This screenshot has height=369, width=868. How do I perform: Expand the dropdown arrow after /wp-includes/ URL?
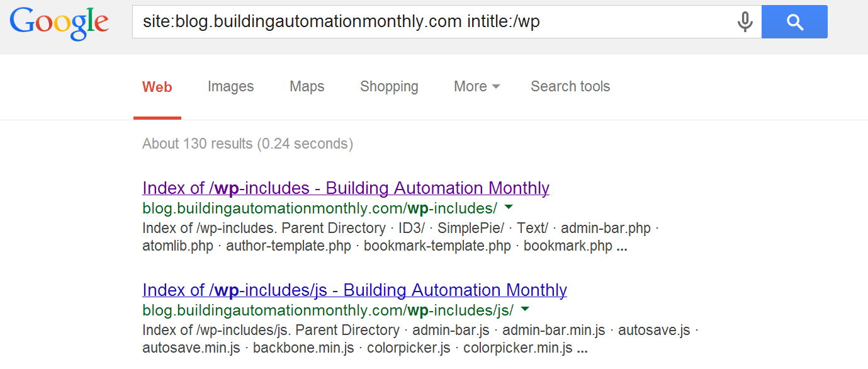point(509,207)
